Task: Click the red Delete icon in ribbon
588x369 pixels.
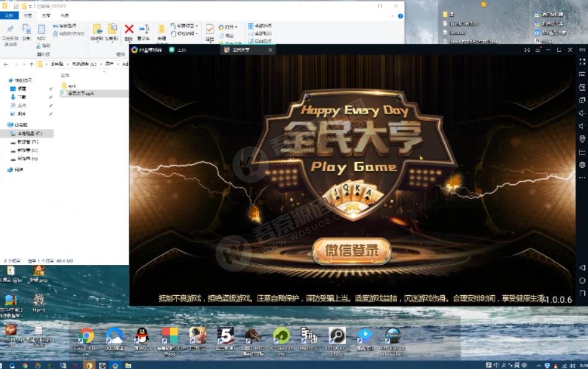Action: (x=129, y=29)
